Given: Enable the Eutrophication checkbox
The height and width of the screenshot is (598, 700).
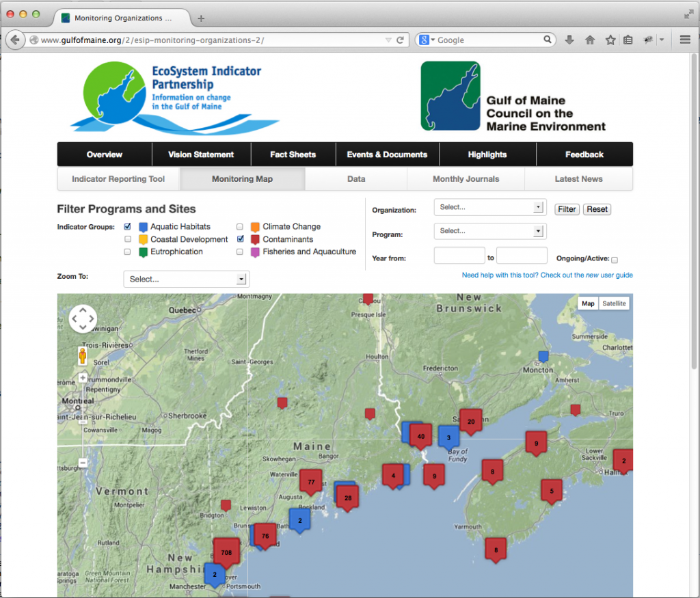Looking at the screenshot, I should (128, 252).
